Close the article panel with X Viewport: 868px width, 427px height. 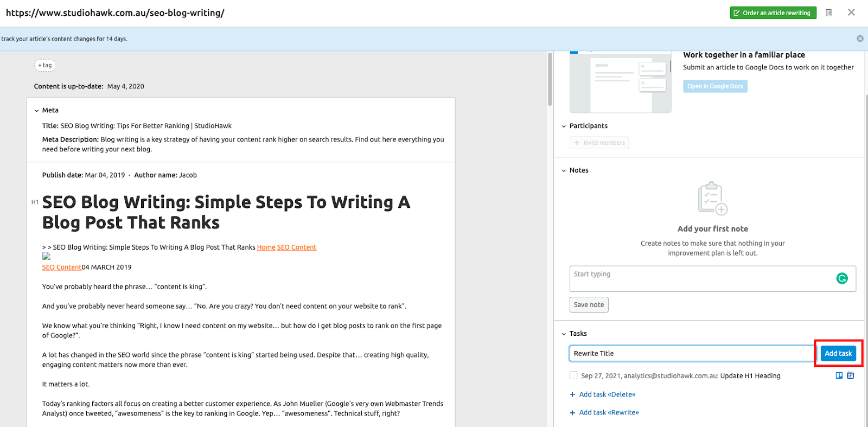[x=851, y=12]
